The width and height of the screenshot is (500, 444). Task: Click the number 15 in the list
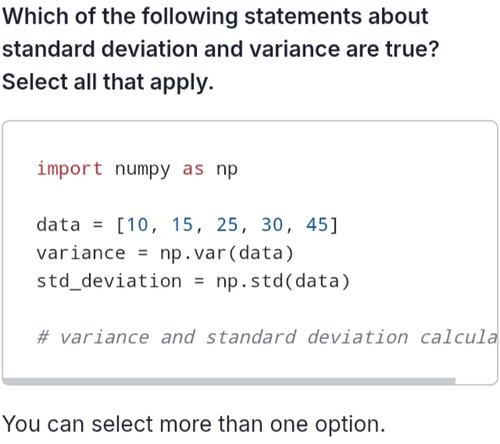coord(182,225)
